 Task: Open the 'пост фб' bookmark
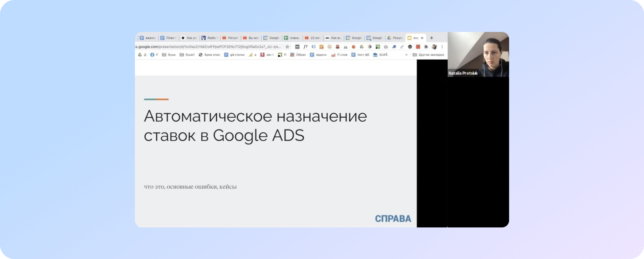pos(360,55)
